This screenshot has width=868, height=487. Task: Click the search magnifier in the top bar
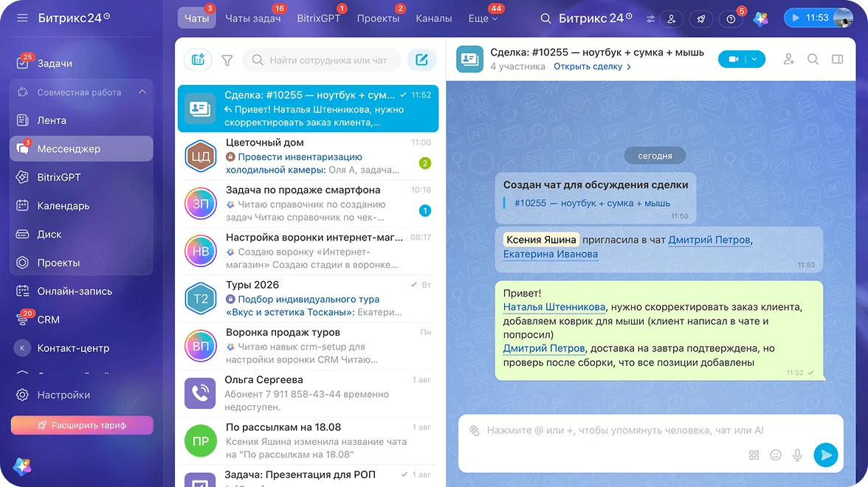(546, 18)
